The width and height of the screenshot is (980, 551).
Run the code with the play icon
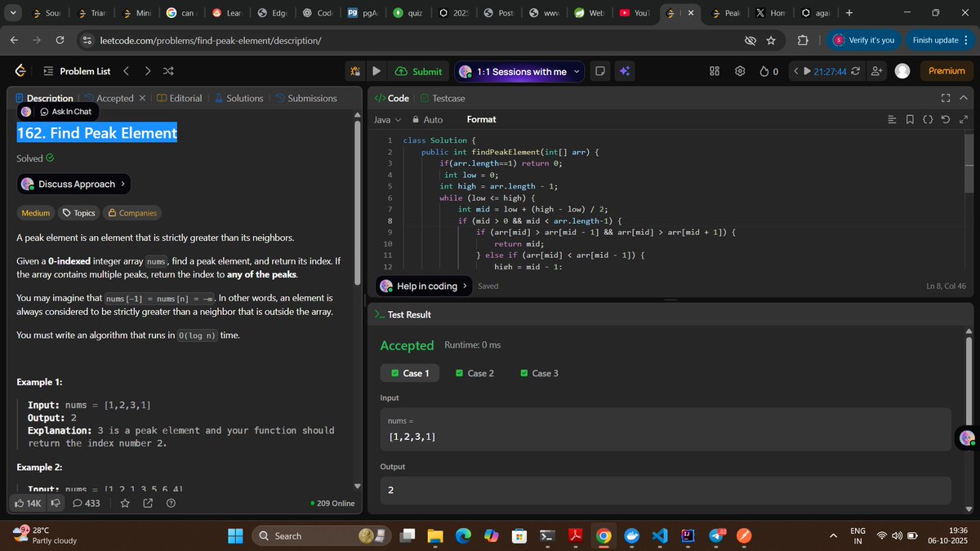tap(376, 71)
